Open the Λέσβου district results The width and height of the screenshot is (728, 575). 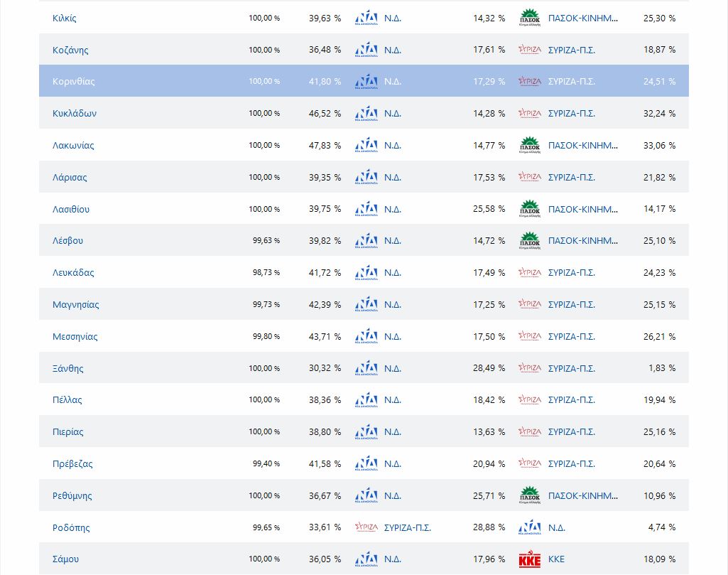pyautogui.click(x=67, y=241)
